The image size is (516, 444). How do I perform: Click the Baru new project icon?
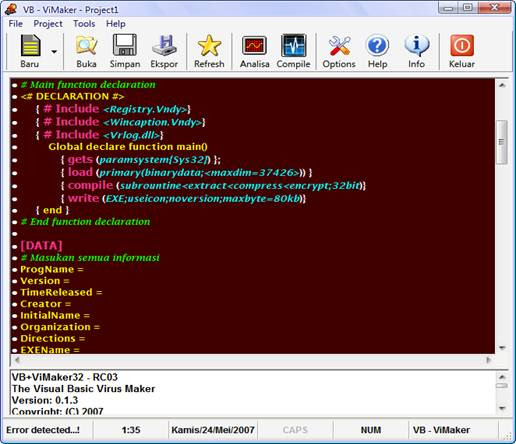tap(30, 45)
